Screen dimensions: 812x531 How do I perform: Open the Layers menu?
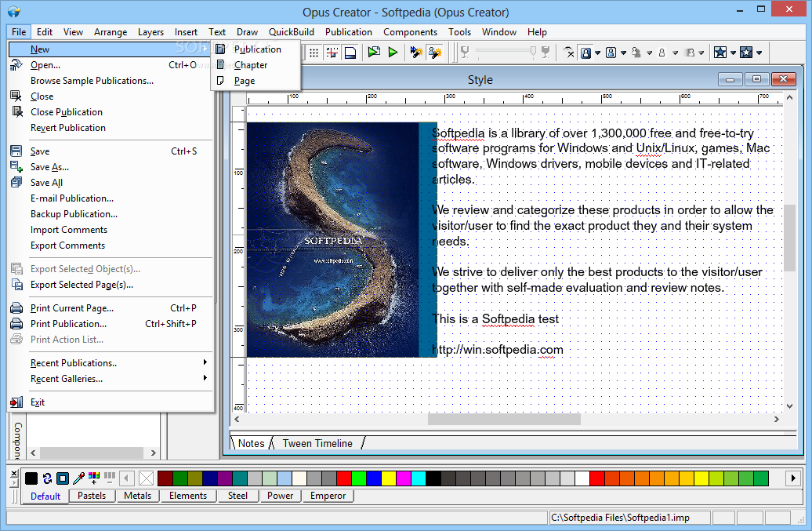coord(150,32)
